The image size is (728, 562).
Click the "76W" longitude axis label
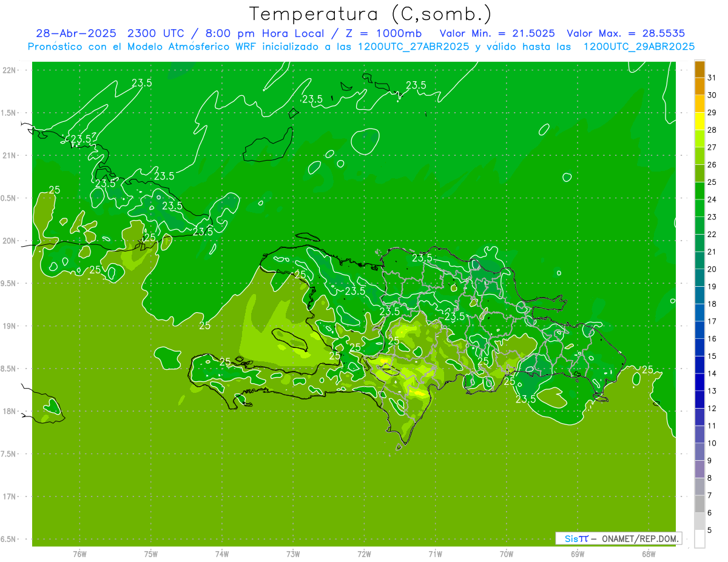click(x=79, y=554)
